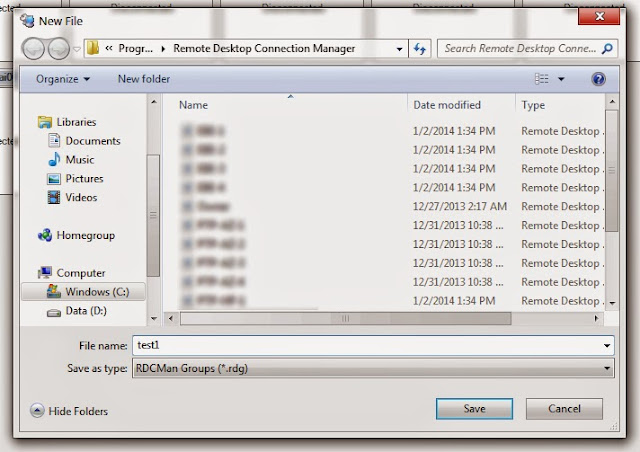This screenshot has width=640, height=452.
Task: Open Documents library
Action: (93, 141)
